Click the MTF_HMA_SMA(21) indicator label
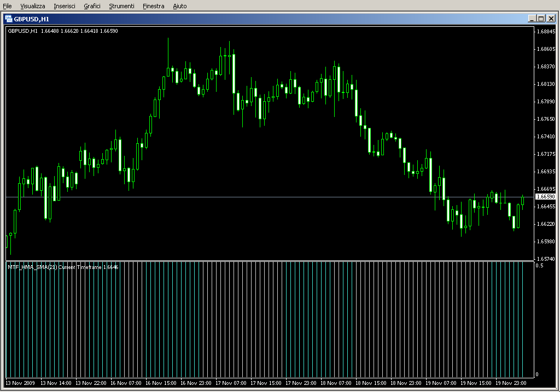Image resolution: width=560 pixels, height=392 pixels. pyautogui.click(x=63, y=267)
